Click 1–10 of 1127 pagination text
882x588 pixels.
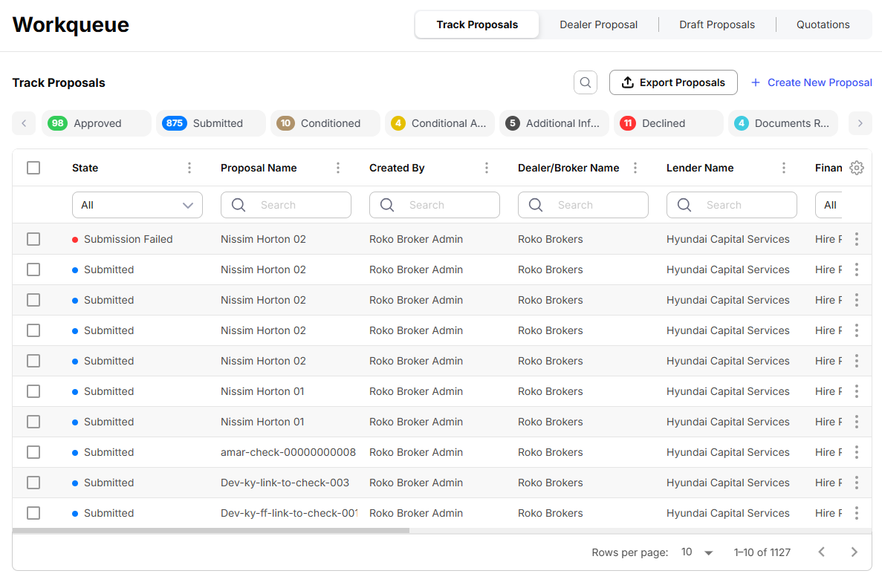762,552
